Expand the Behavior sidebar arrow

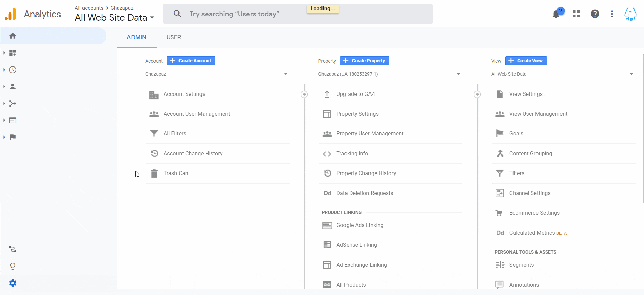4,120
